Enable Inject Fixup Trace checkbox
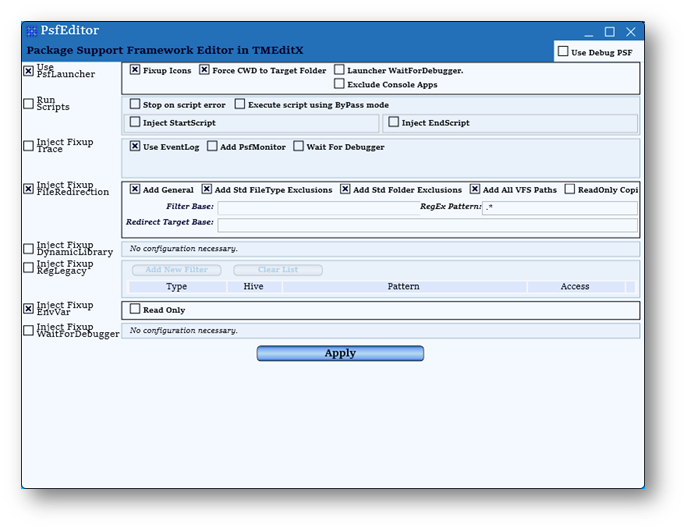This screenshot has height=531, width=687. [x=28, y=145]
